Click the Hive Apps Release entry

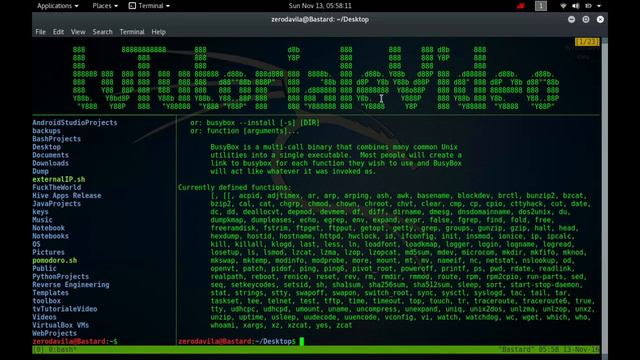(67, 196)
